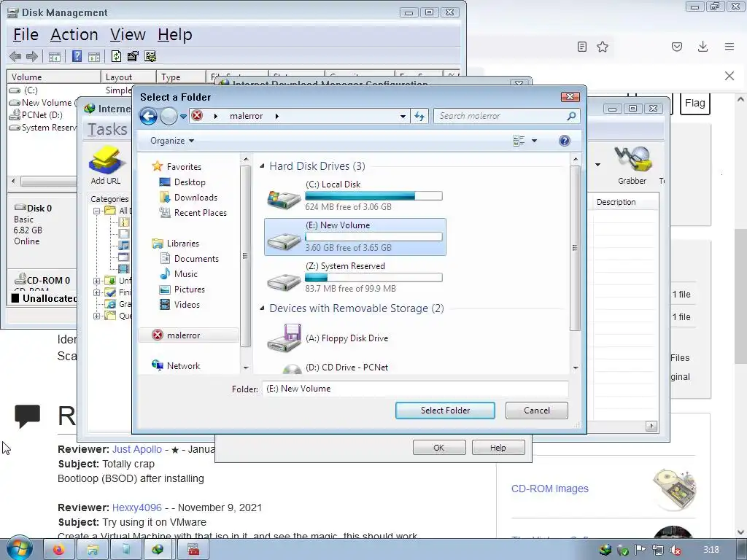Open the CD-ROM Images link

tap(550, 489)
